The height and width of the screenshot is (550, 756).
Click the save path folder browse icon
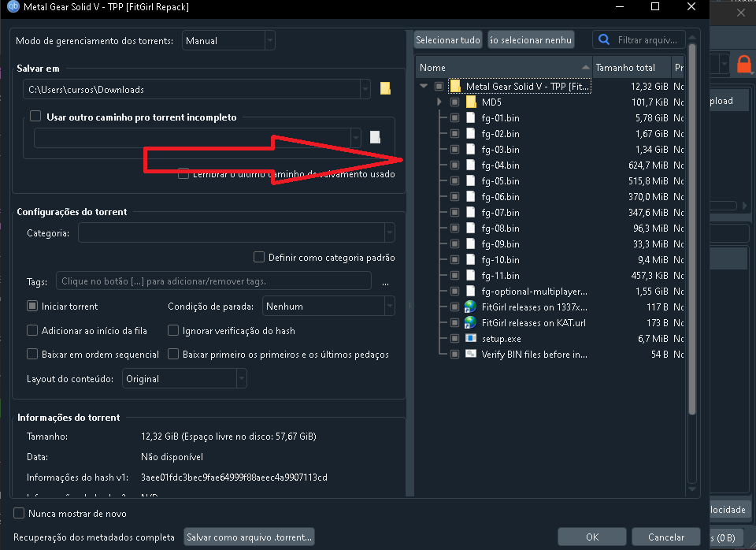385,89
